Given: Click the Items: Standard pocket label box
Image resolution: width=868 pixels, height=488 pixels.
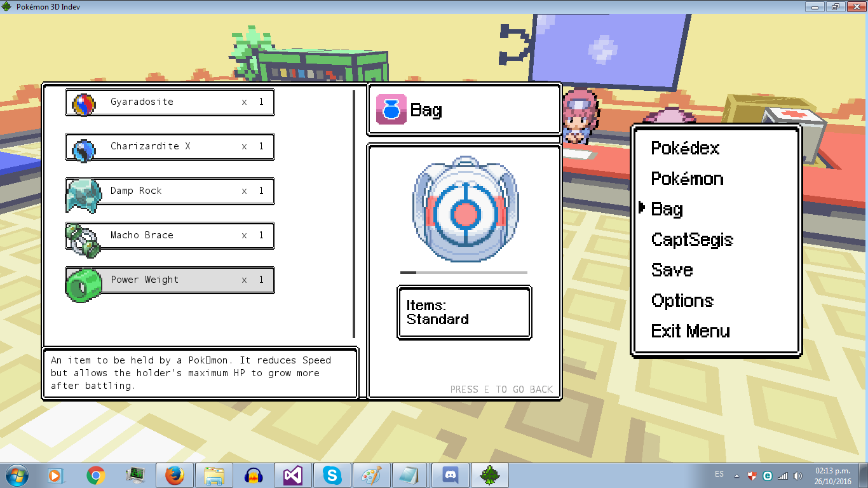Looking at the screenshot, I should (x=464, y=313).
